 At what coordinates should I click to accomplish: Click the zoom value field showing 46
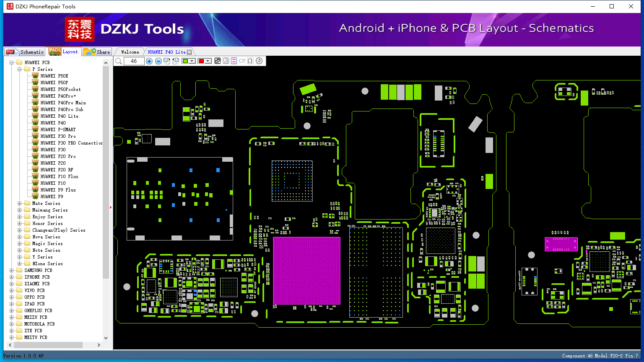134,61
